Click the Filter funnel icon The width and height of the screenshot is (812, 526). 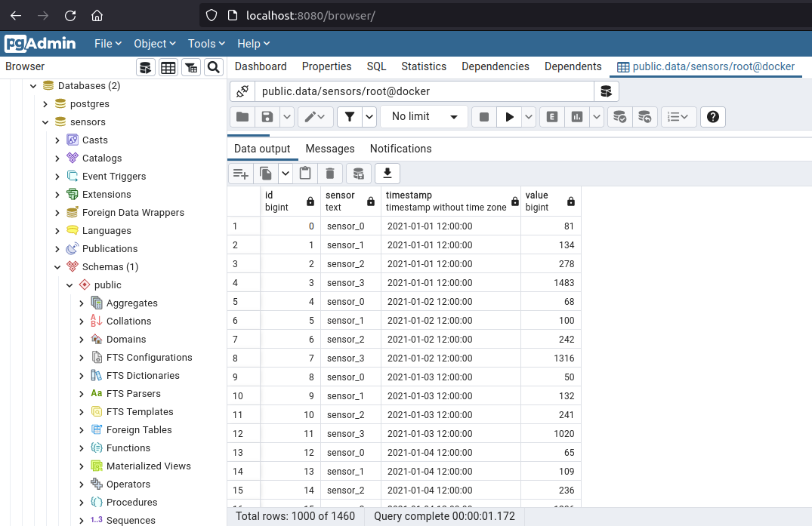pos(350,117)
